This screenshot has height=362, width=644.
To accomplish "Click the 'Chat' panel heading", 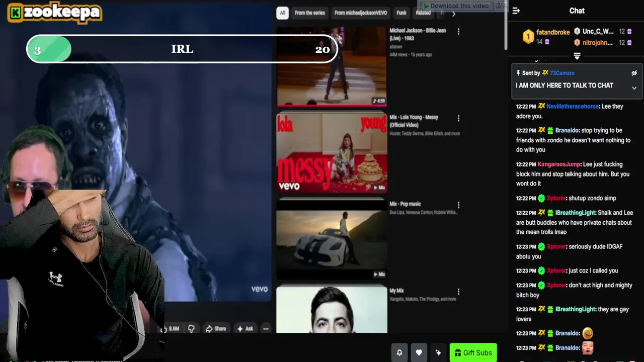I will pos(577,11).
